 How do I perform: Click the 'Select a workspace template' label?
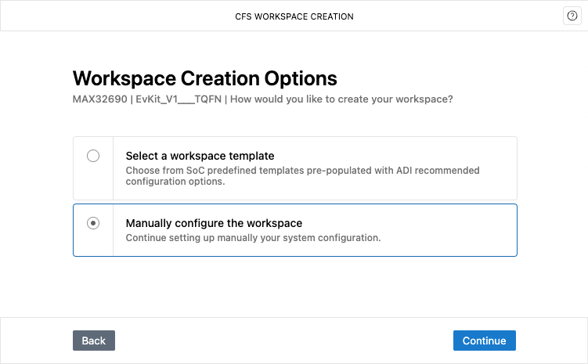pyautogui.click(x=200, y=156)
